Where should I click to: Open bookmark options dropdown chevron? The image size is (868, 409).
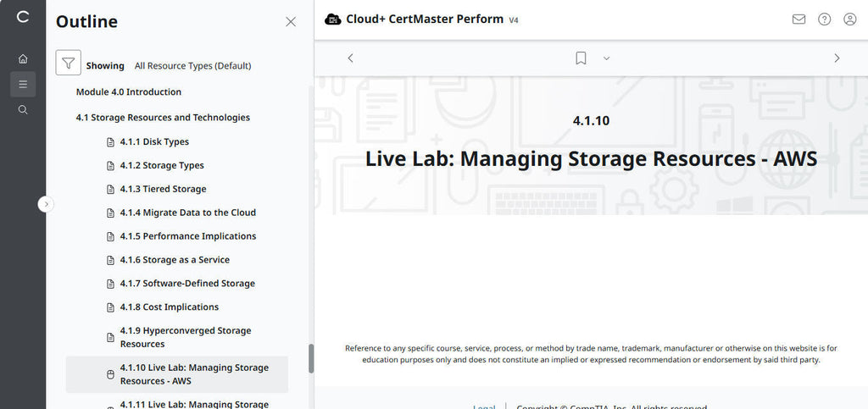606,58
